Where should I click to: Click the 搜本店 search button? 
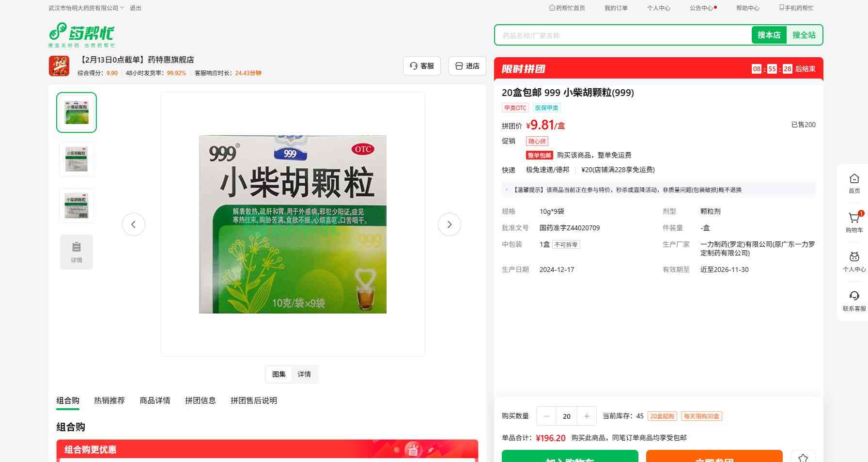click(769, 35)
